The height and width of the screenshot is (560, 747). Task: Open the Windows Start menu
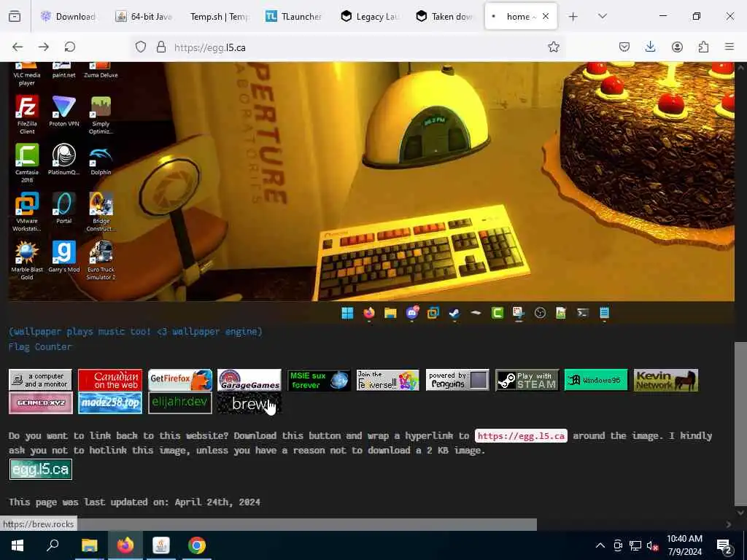(18, 545)
